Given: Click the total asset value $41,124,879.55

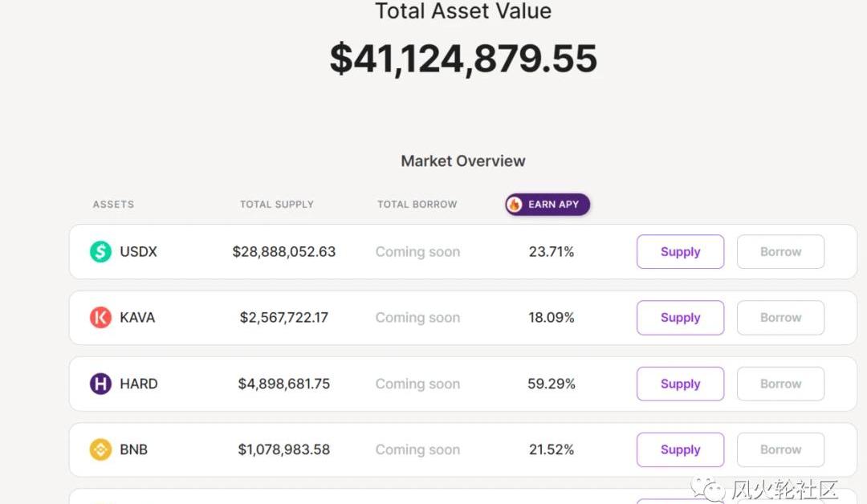Looking at the screenshot, I should pos(463,59).
